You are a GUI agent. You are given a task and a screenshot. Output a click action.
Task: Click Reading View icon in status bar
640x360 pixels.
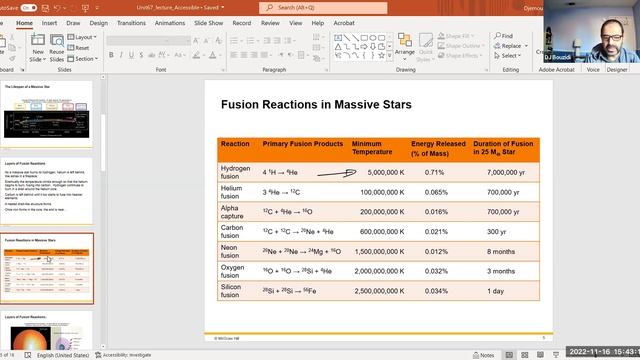coord(540,355)
